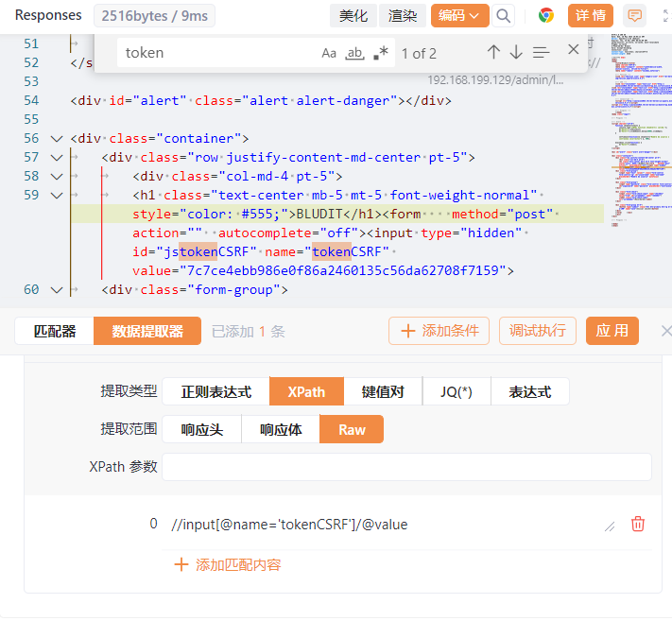Viewport: 672px width, 621px height.
Task: Click the 详情 details button
Action: pyautogui.click(x=590, y=16)
